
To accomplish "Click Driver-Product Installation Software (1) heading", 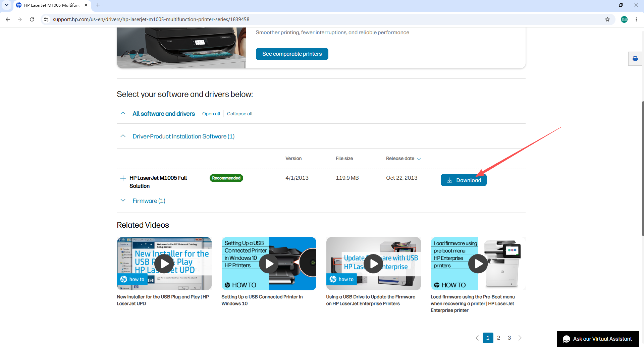I will click(x=183, y=136).
